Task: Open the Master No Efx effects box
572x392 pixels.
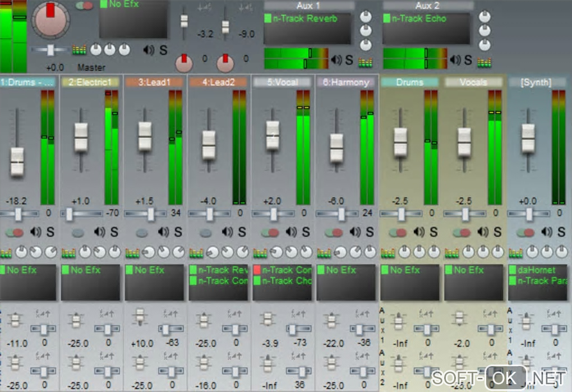Action: pos(133,19)
